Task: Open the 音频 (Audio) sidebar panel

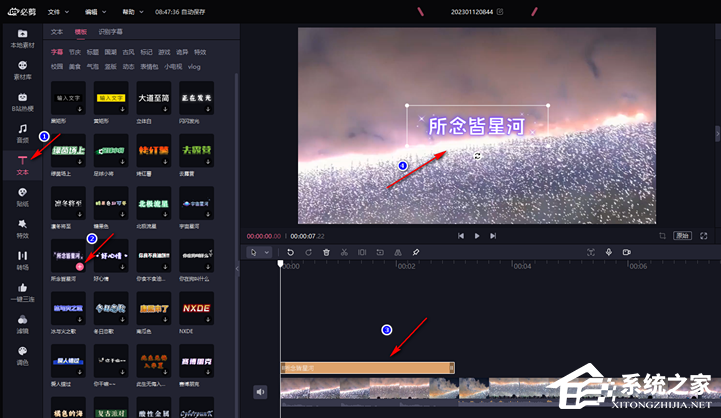Action: (x=22, y=131)
